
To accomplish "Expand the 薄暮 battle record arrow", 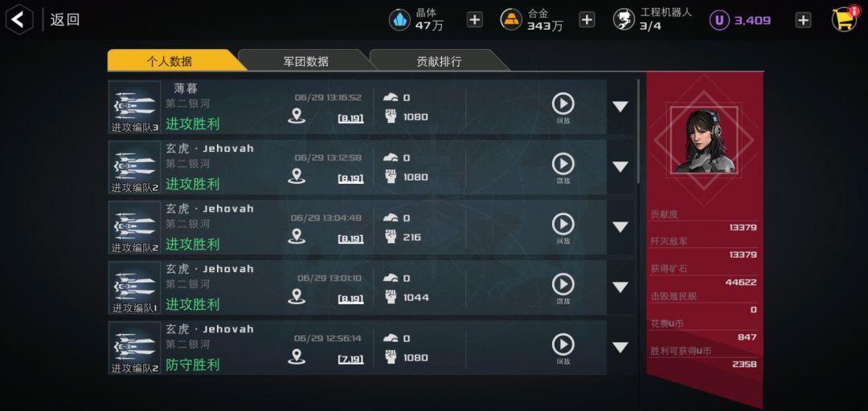I will 620,106.
